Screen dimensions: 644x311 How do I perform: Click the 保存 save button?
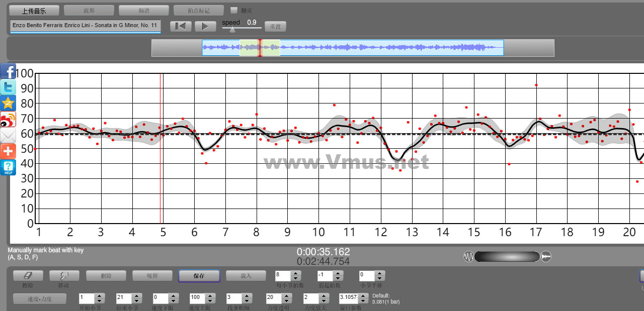[199, 276]
